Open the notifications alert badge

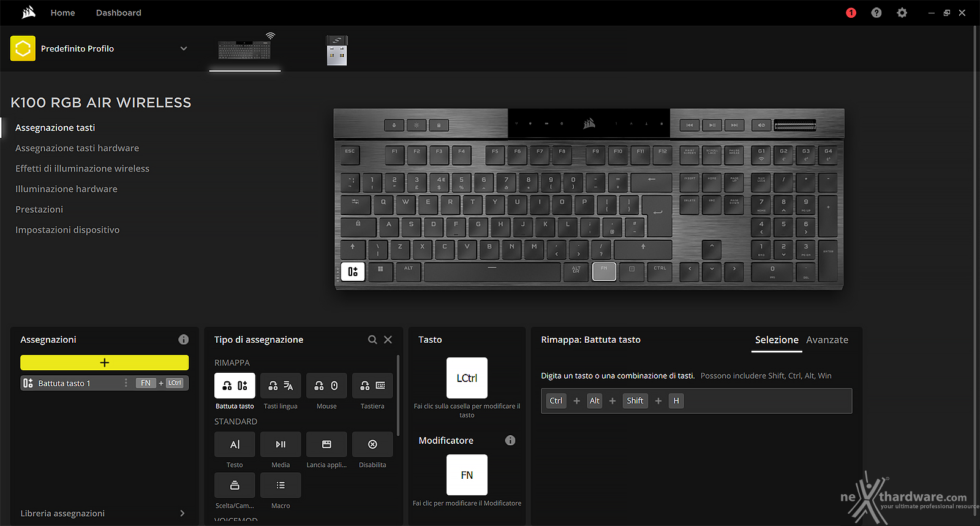[x=851, y=13]
